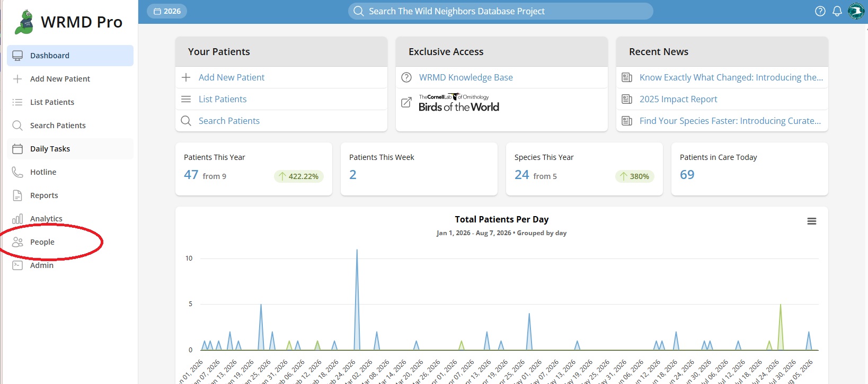This screenshot has width=868, height=384.
Task: Open user account avatar in top bar
Action: 856,11
